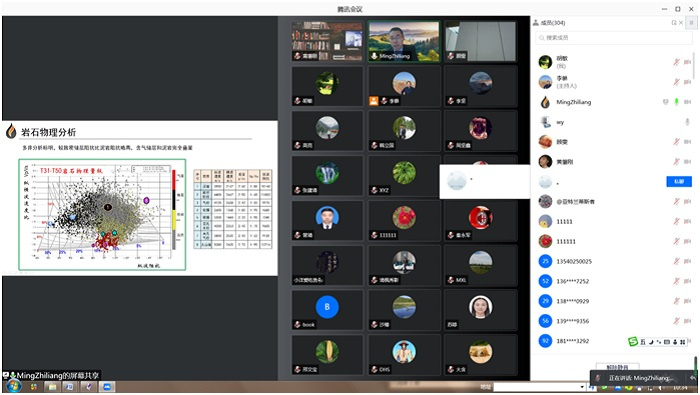Click the member search field
700x395 pixels.
point(614,38)
